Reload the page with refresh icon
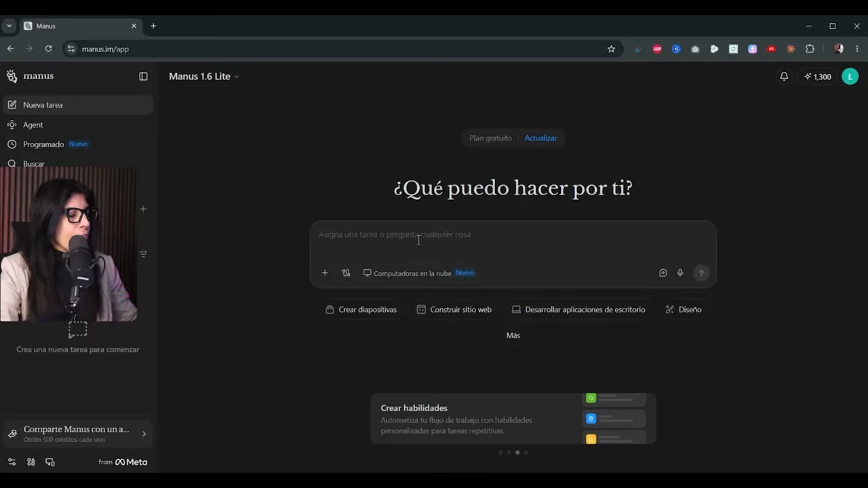Screen dimensions: 868x488 [48, 49]
